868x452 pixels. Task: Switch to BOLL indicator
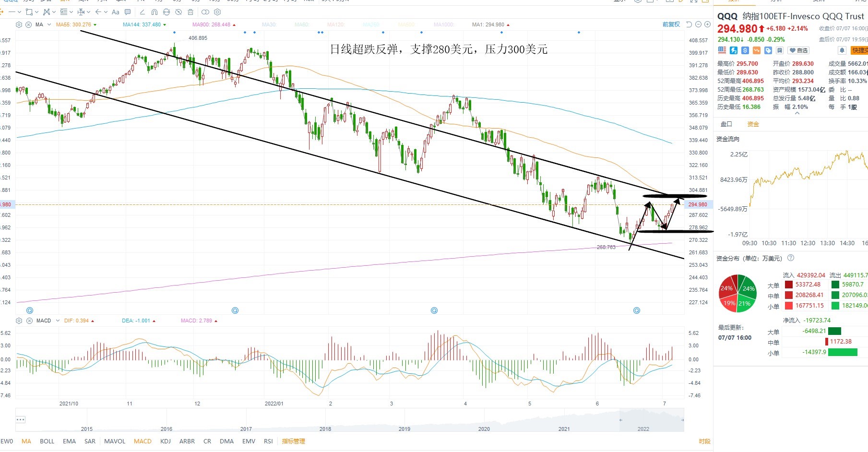47,441
